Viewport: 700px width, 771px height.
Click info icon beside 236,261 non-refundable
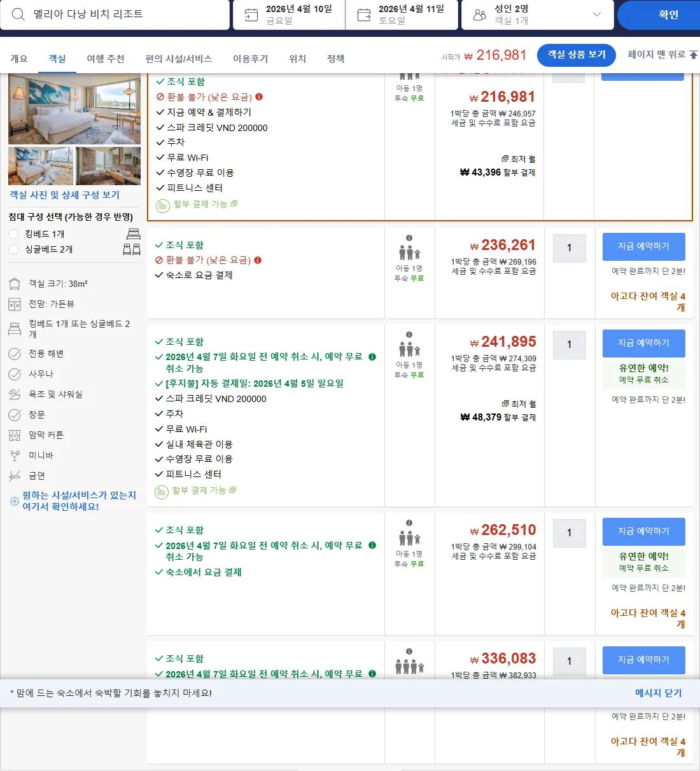(258, 260)
